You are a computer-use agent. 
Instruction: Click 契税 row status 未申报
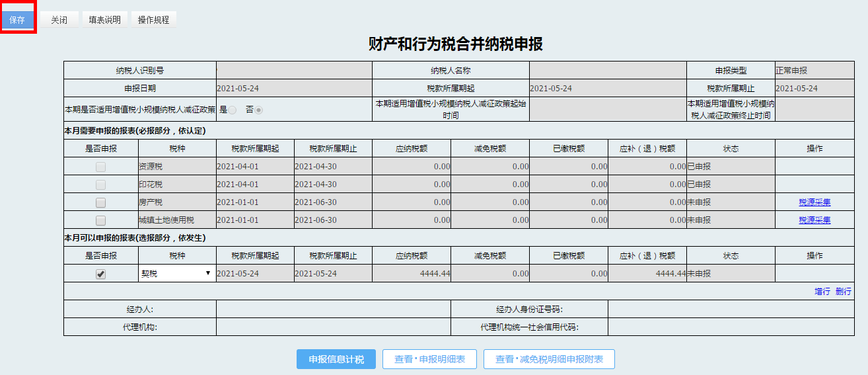[x=699, y=274]
